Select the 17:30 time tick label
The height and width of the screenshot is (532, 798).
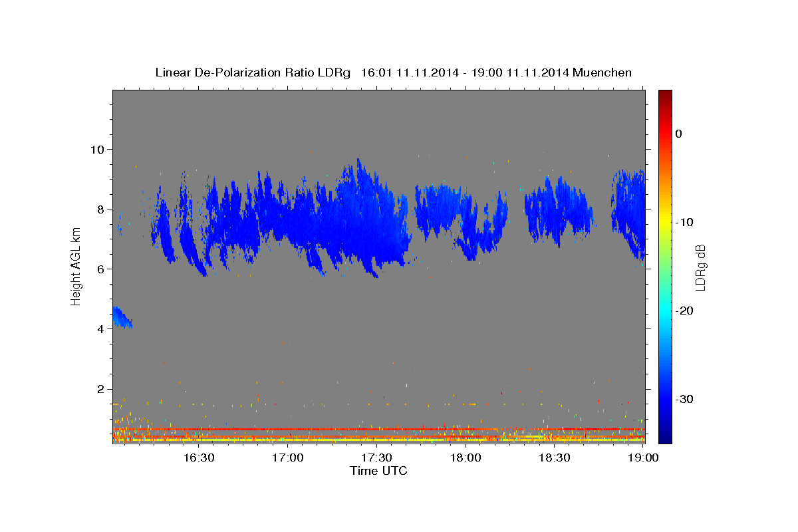tap(376, 458)
